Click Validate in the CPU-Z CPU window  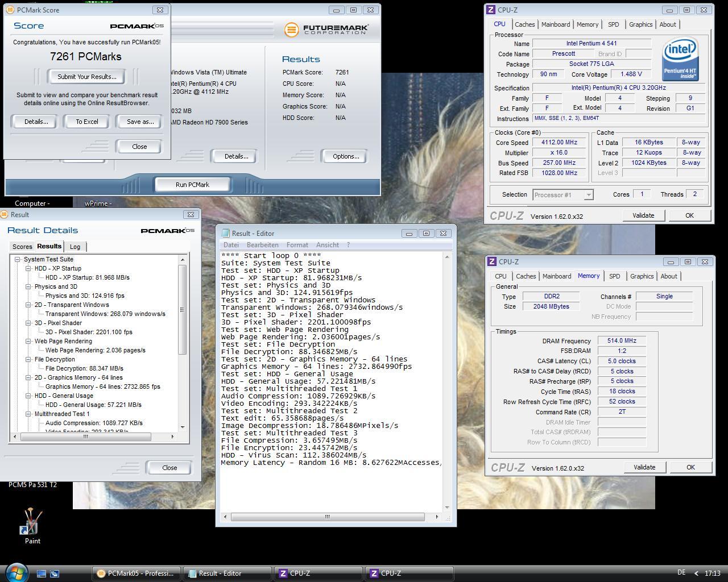click(643, 215)
